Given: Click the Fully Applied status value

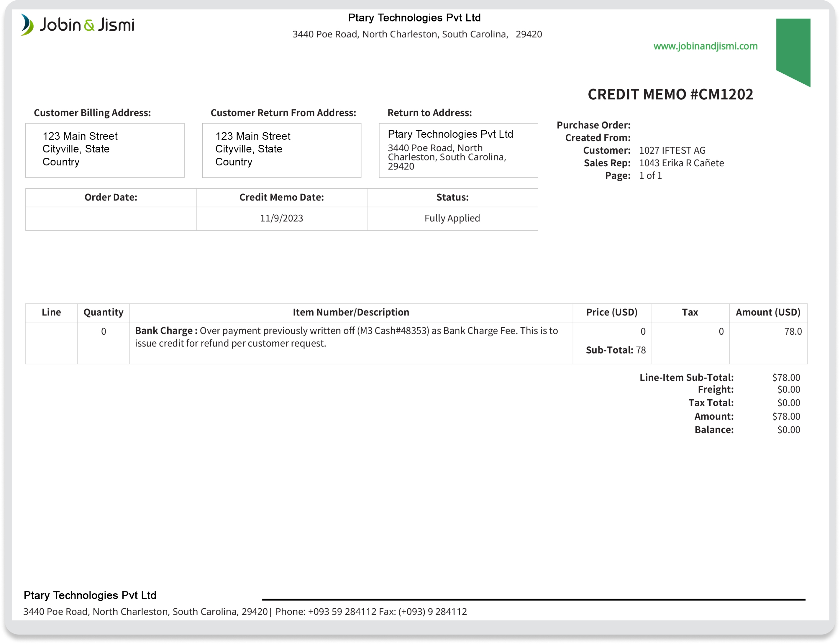Looking at the screenshot, I should coord(452,218).
